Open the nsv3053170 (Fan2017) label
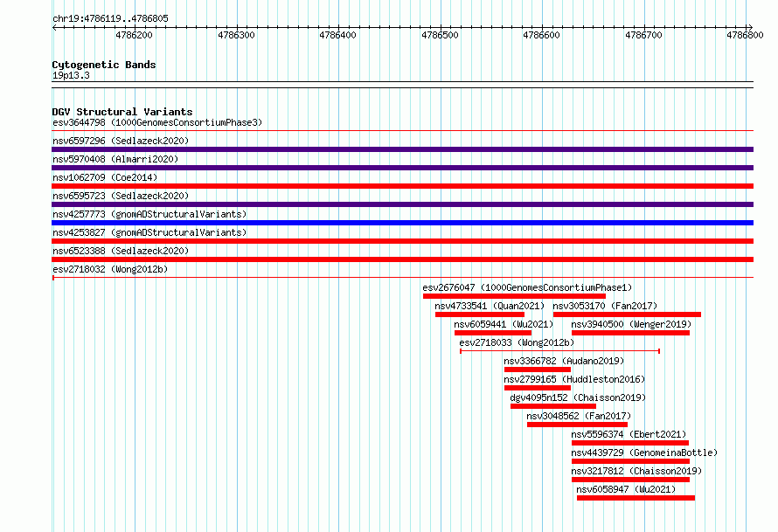778x532 pixels. (x=605, y=306)
